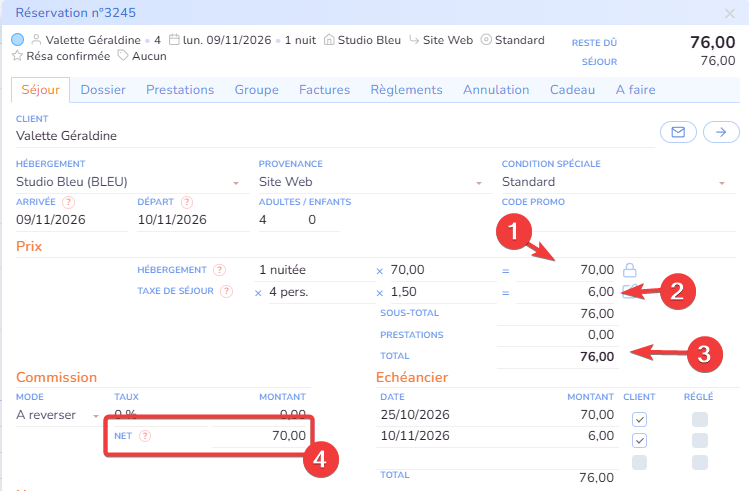Click the email client envelope button
The width and height of the screenshot is (749, 491).
[678, 132]
